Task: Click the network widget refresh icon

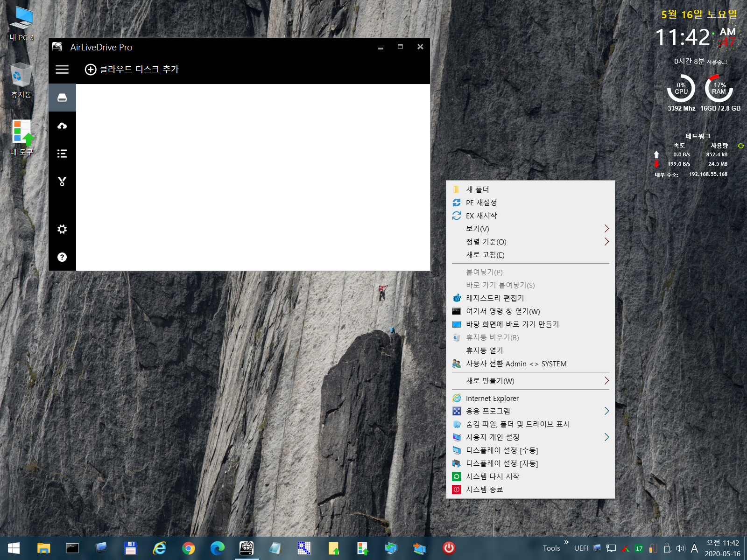Action: [740, 146]
